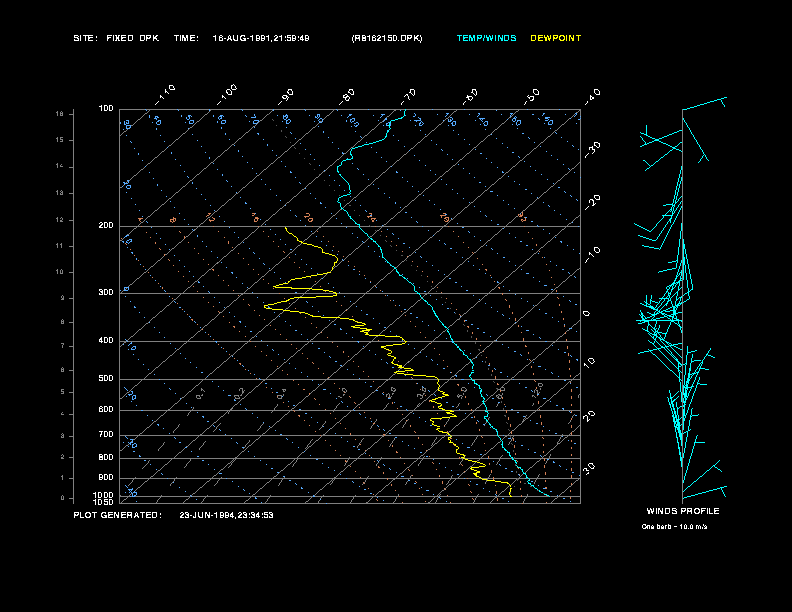Click the '-70' temperature label at top
This screenshot has width=792, height=612.
pyautogui.click(x=409, y=97)
